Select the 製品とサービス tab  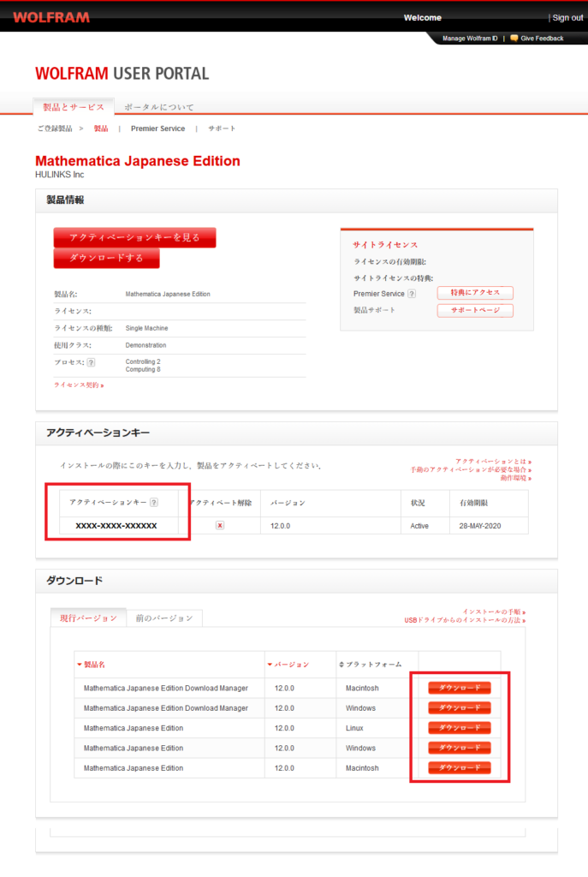pos(73,107)
